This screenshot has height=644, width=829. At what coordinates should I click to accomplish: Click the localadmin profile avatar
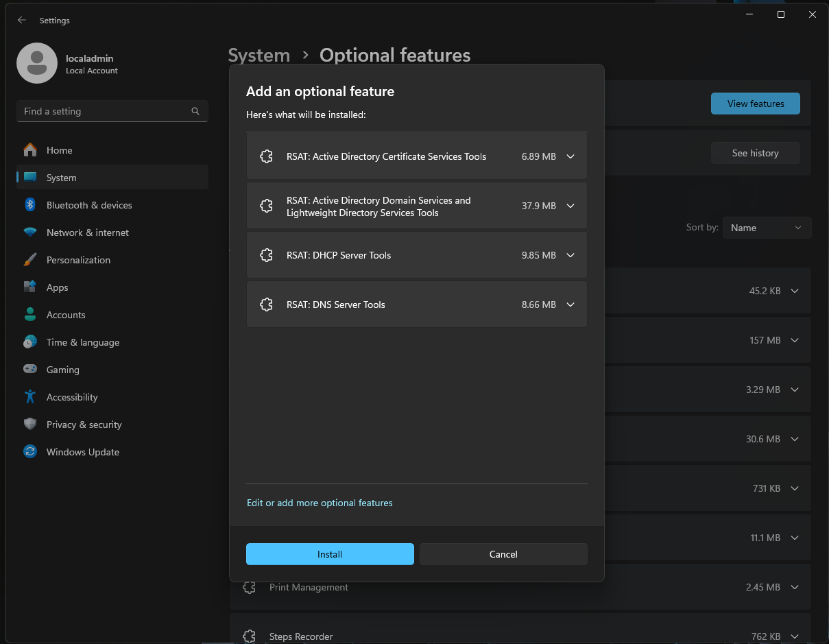coord(37,63)
